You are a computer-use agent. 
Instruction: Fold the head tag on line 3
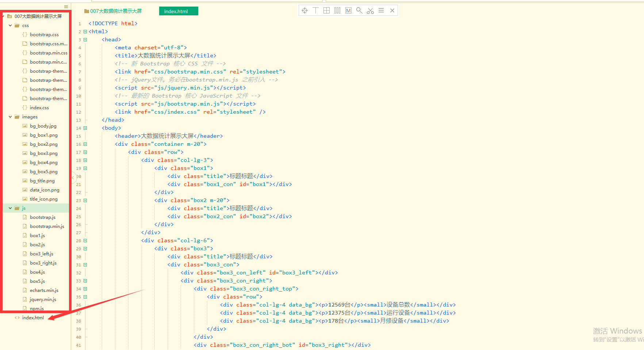pos(85,39)
